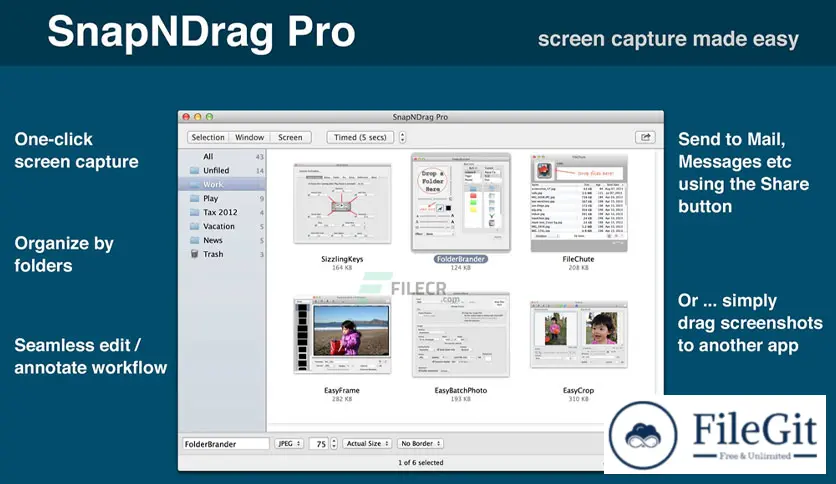836x484 pixels.
Task: Open the No Border dropdown
Action: (x=421, y=443)
